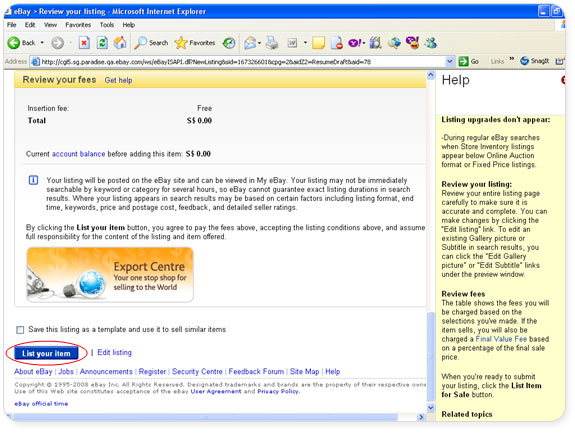Viewport: 575px width, 439px height.
Task: Expand the address bar dropdown arrow
Action: click(x=450, y=61)
